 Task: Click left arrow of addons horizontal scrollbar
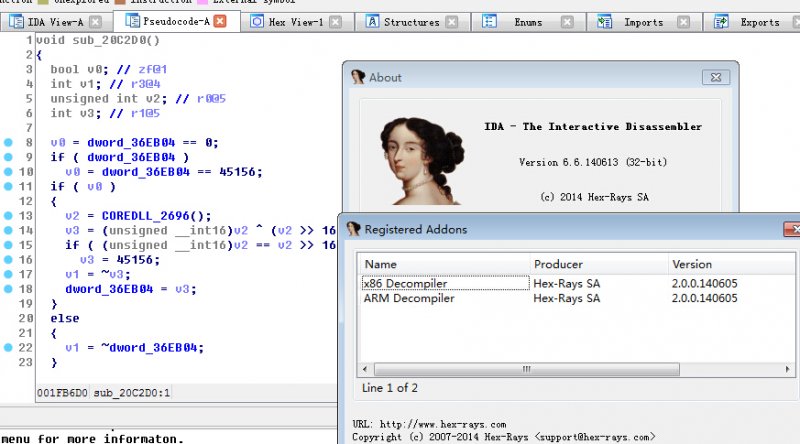(365, 369)
